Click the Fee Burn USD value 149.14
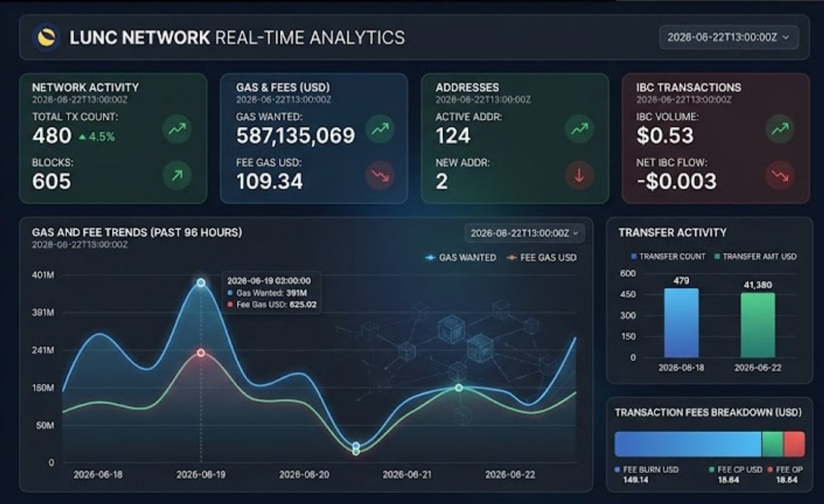This screenshot has height=504, width=824. point(637,481)
